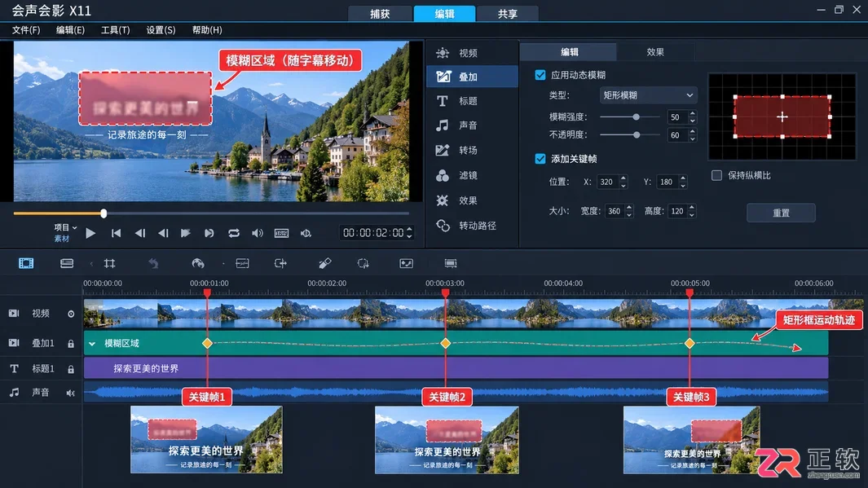Click the undo arrow in timeline toolbar

coord(153,263)
